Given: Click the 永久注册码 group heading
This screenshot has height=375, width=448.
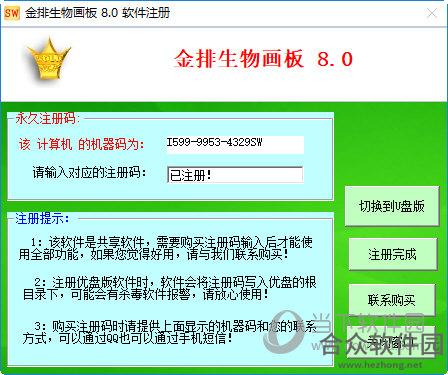Looking at the screenshot, I should [47, 118].
